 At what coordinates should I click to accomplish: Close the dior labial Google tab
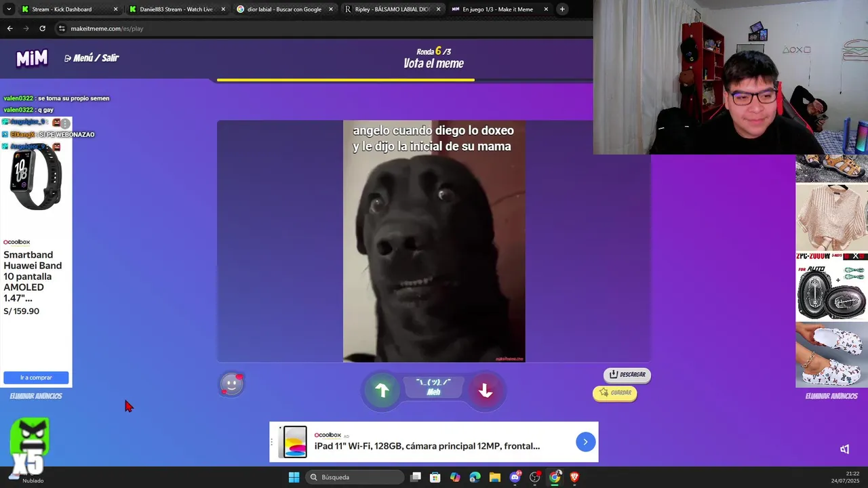coord(330,9)
